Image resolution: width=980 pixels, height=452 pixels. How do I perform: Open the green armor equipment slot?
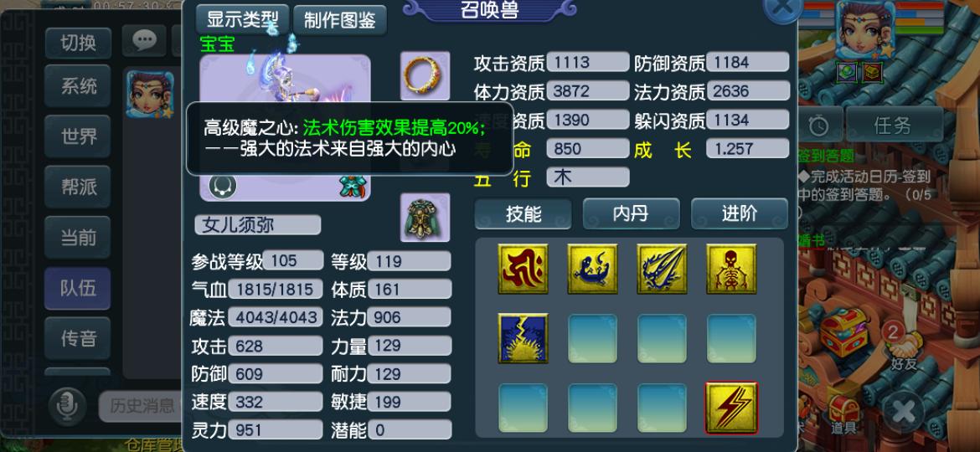pyautogui.click(x=425, y=218)
